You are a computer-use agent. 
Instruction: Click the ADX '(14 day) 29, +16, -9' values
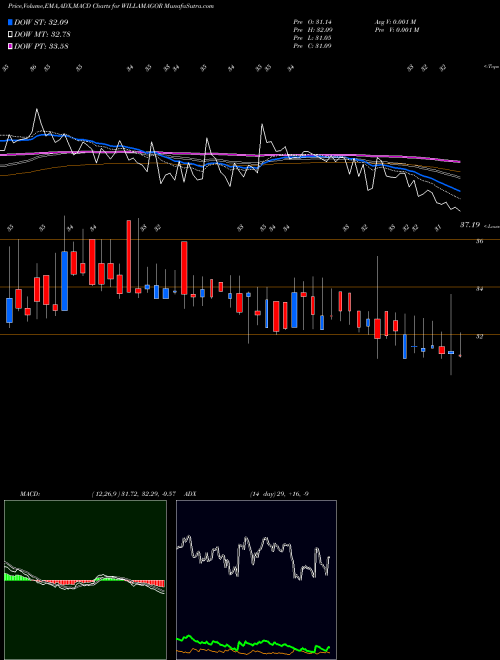[279, 494]
